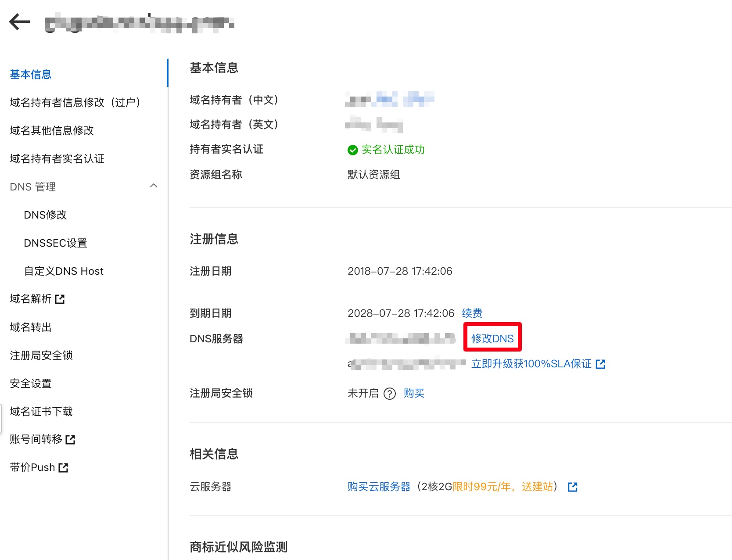This screenshot has height=560, width=732.
Task: Click the 续费 renew link
Action: coord(472,313)
